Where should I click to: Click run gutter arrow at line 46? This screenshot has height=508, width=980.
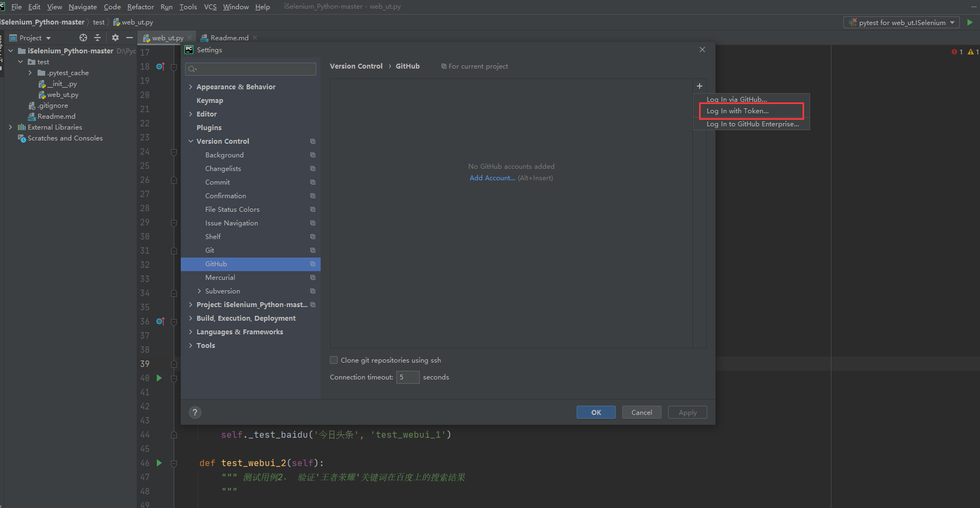click(159, 463)
